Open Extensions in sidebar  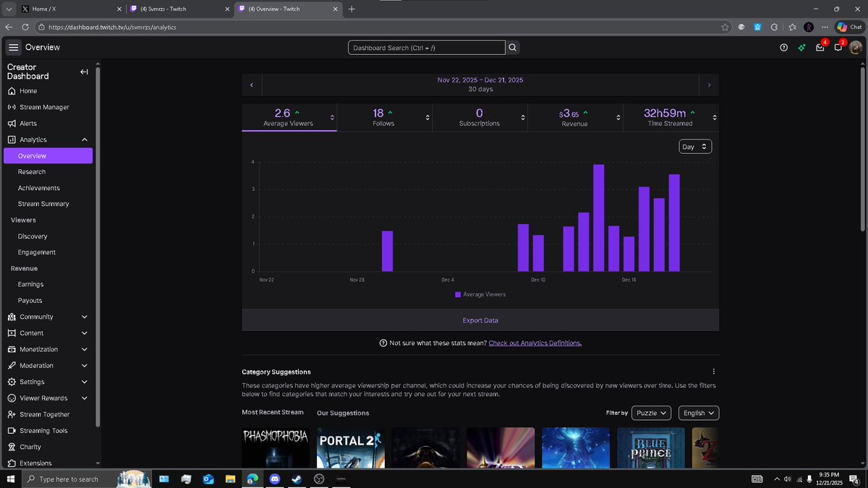point(35,463)
